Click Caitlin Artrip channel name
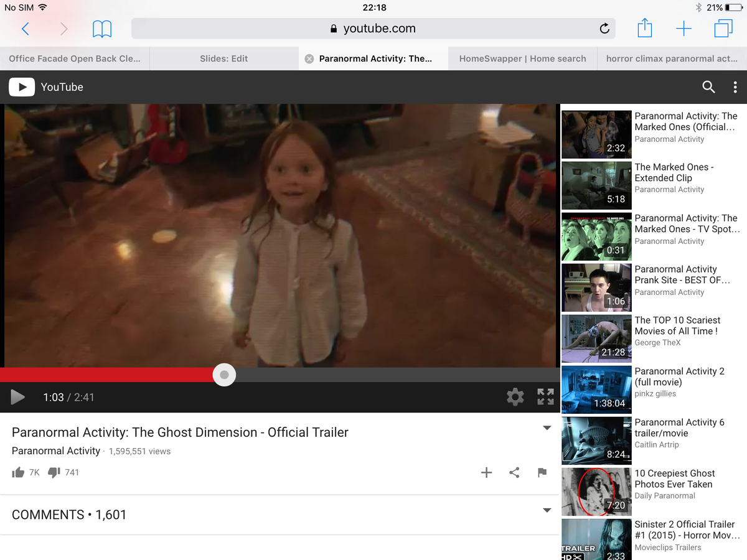 point(657,445)
